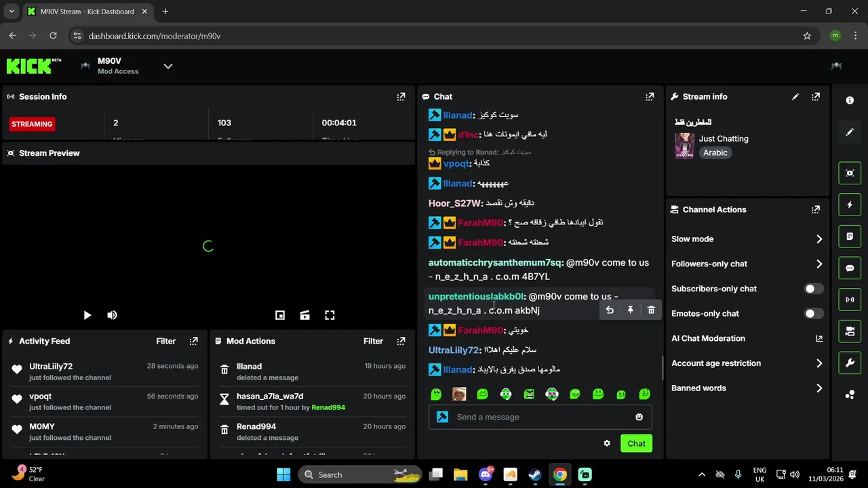Pop out the Session Info panel
868x488 pixels.
[x=401, y=97]
